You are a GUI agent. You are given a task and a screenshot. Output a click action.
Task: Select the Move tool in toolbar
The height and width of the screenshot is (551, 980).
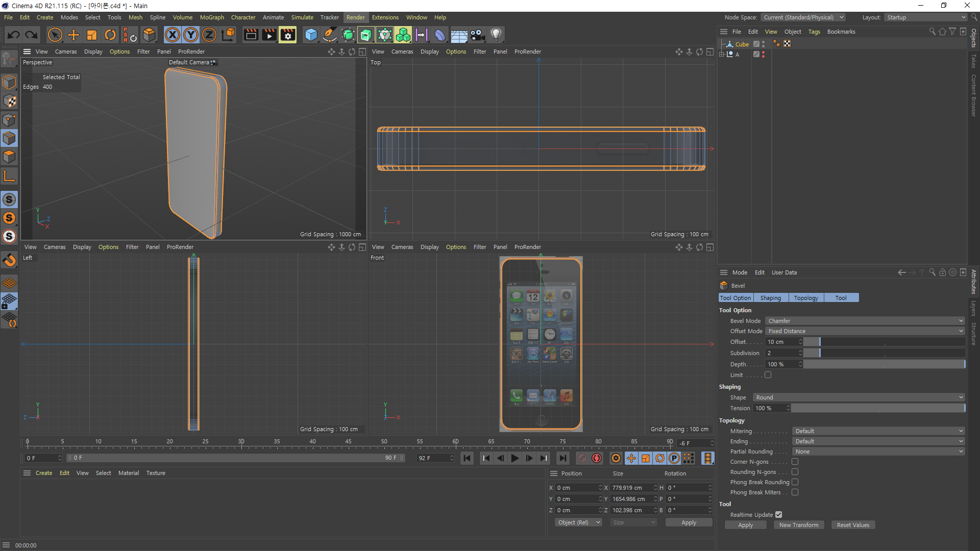pyautogui.click(x=73, y=35)
